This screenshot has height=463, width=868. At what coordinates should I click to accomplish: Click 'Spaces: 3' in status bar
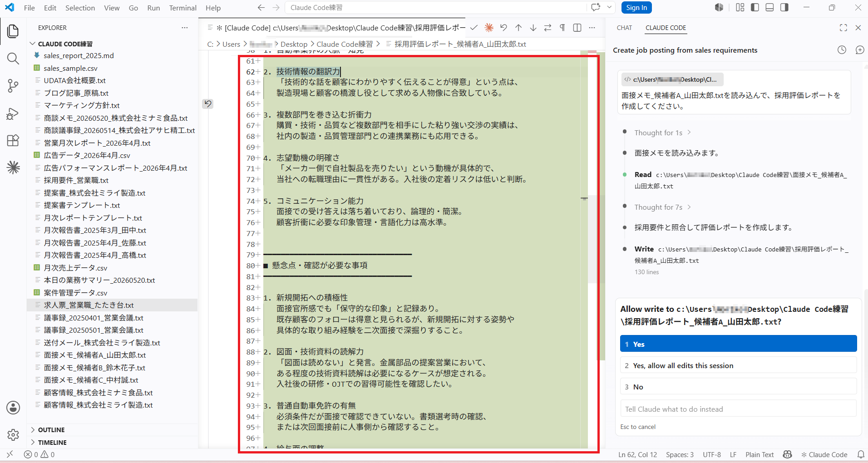coord(680,454)
